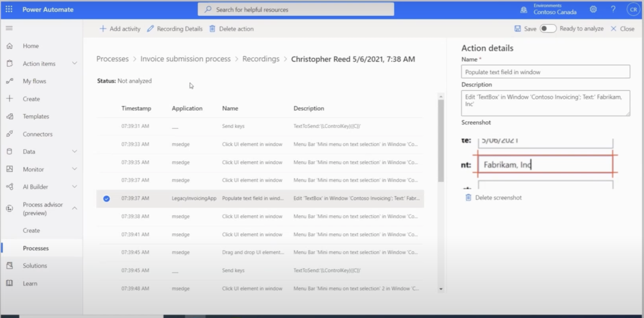Select the 07:39:31 AM Send keys row
The image size is (644, 318).
coord(260,127)
